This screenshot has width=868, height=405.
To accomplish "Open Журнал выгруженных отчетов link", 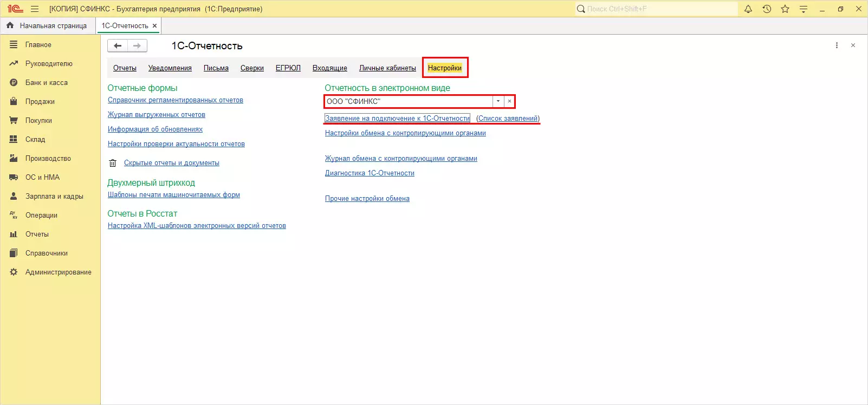I will pyautogui.click(x=157, y=115).
